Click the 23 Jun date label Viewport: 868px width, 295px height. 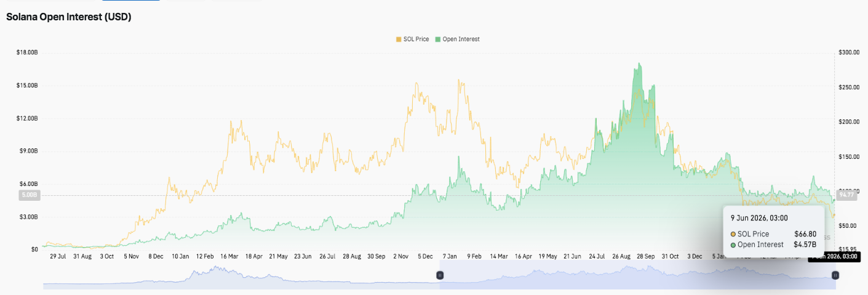point(302,256)
